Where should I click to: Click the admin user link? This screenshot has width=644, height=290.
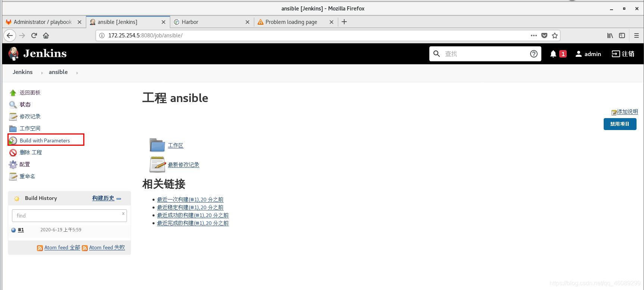pos(588,54)
